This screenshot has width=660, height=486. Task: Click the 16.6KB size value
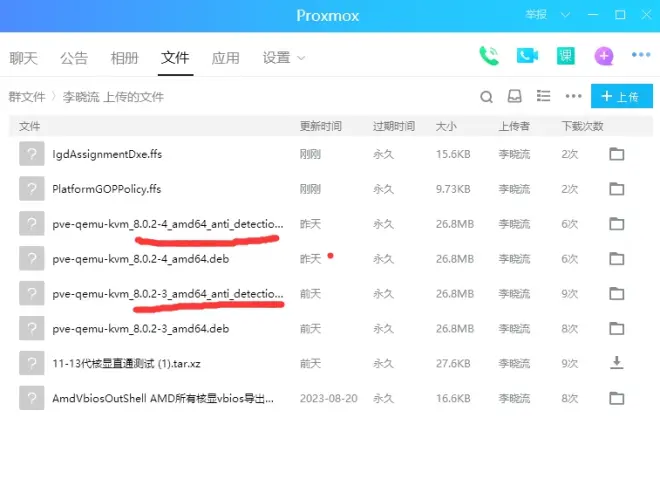pos(453,398)
